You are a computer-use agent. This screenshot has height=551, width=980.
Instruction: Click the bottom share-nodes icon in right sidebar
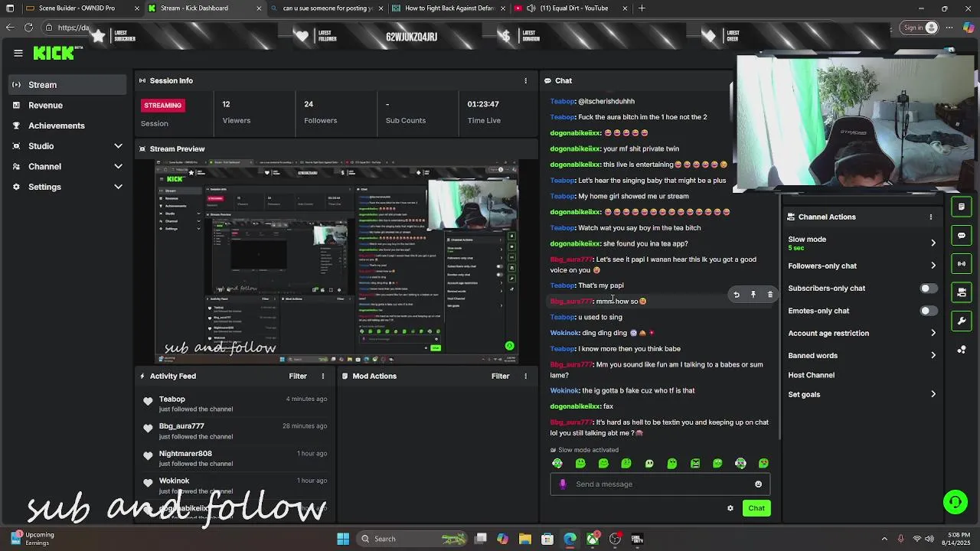click(962, 350)
